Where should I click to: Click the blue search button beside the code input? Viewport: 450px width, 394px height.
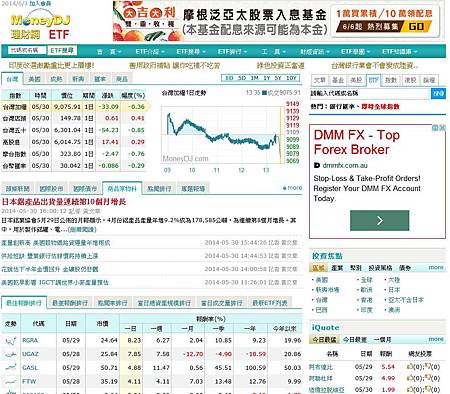(438, 93)
